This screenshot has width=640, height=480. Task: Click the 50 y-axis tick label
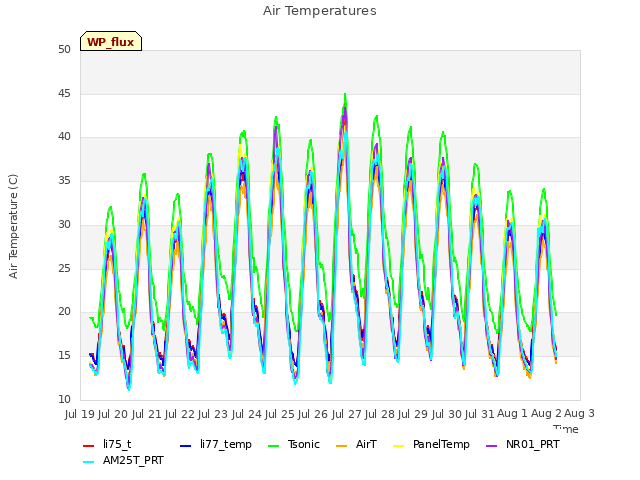point(64,50)
